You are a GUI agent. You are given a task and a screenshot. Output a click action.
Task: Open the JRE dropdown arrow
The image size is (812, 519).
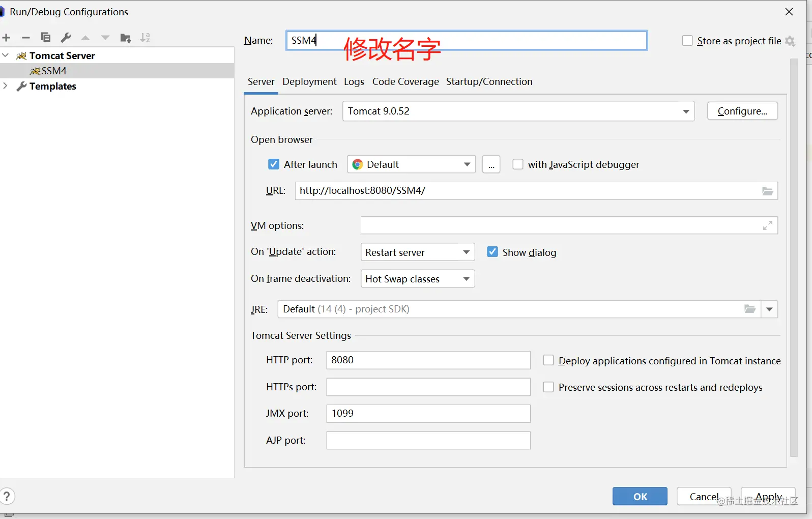click(769, 309)
